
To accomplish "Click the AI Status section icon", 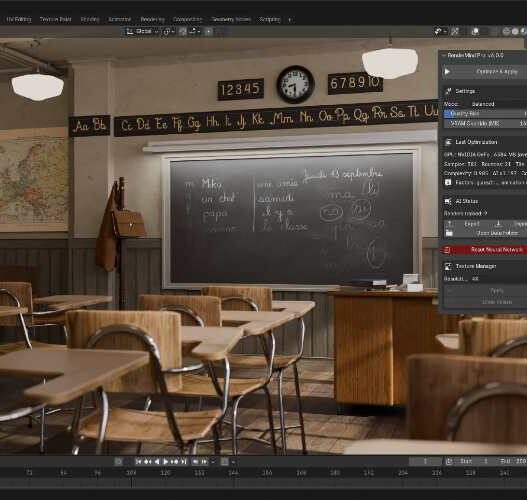I will click(448, 201).
